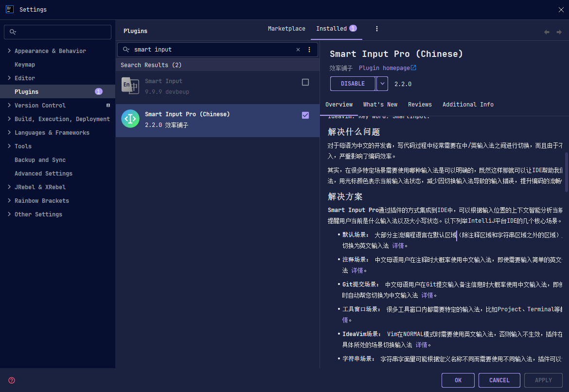The image size is (569, 392).
Task: Navigate back with the left arrow
Action: pos(547,32)
